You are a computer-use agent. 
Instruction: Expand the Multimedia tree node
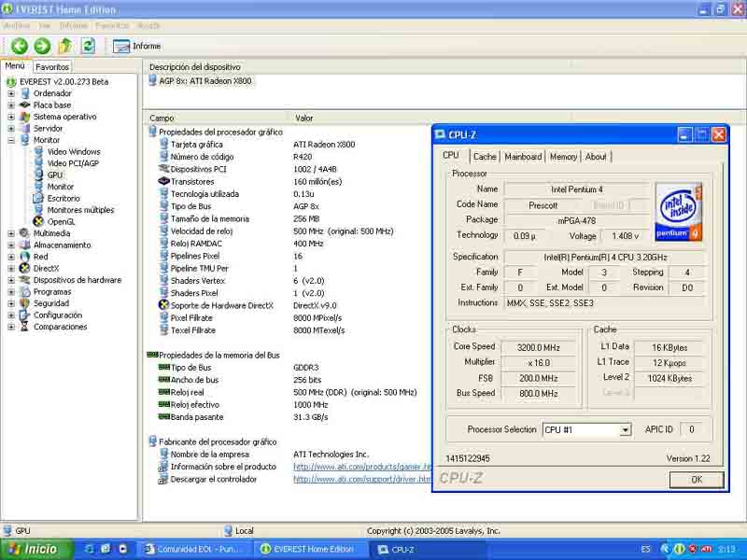[11, 233]
